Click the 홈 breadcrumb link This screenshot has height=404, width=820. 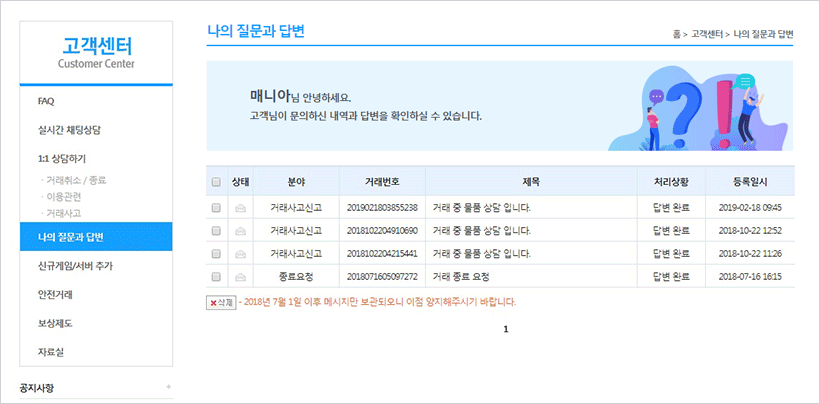[x=677, y=34]
